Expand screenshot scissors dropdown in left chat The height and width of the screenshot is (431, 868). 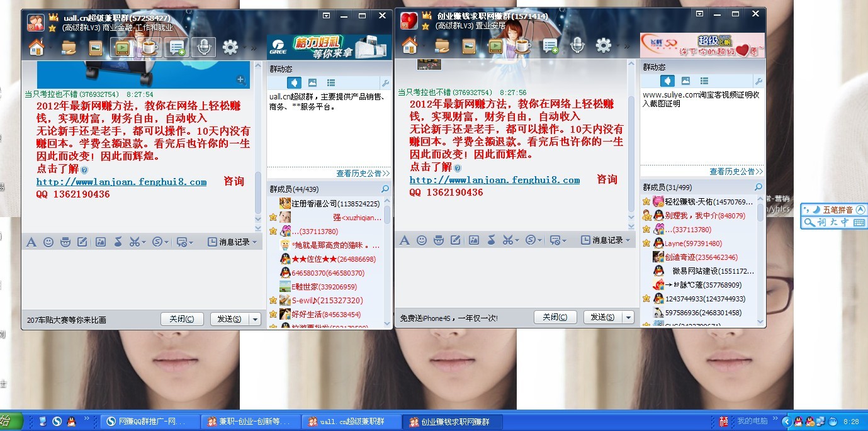[x=144, y=242]
